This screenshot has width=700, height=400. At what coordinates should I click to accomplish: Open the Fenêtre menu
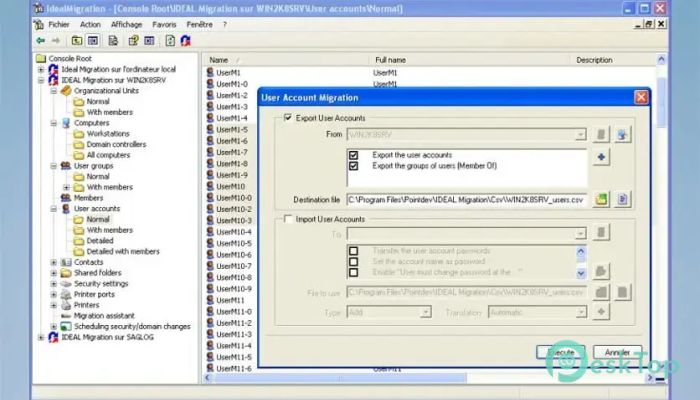click(199, 25)
